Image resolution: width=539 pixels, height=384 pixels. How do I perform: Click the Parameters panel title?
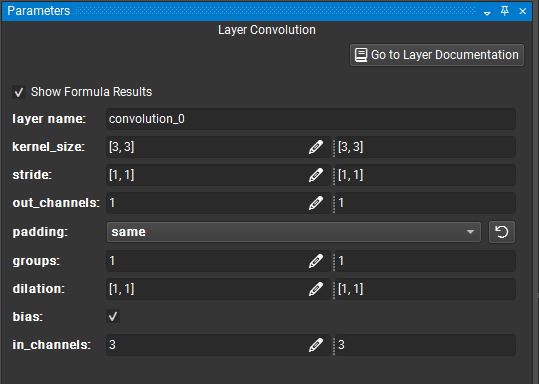(x=38, y=11)
